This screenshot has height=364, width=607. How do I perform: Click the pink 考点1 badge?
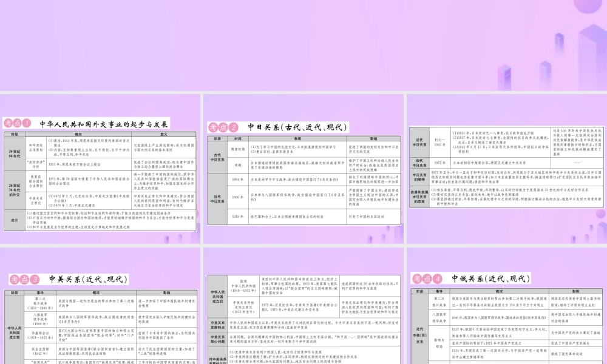17,123
